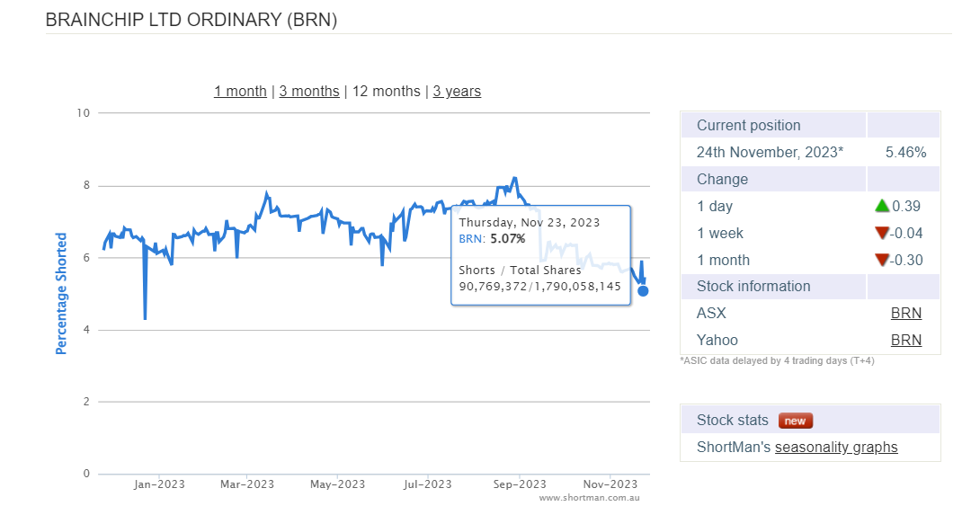980x506 pixels.
Task: Click the Nov 23, 2023 chart tooltip
Action: click(540, 255)
